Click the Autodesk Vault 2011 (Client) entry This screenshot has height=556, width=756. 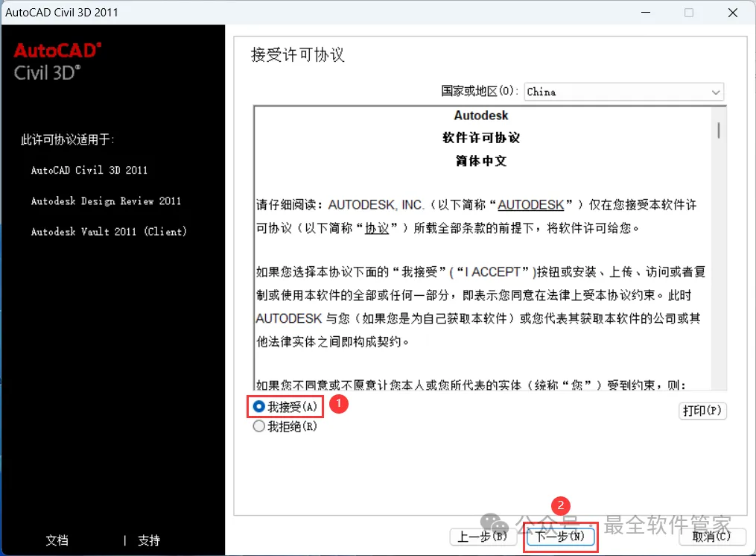(109, 232)
